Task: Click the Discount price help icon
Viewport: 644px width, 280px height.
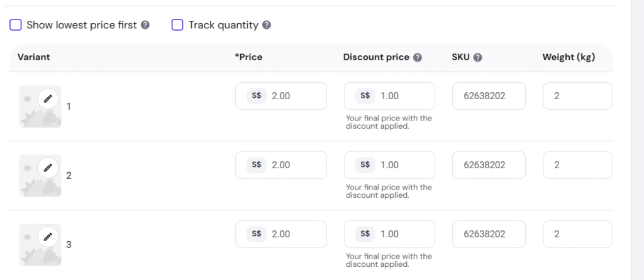Action: tap(418, 57)
